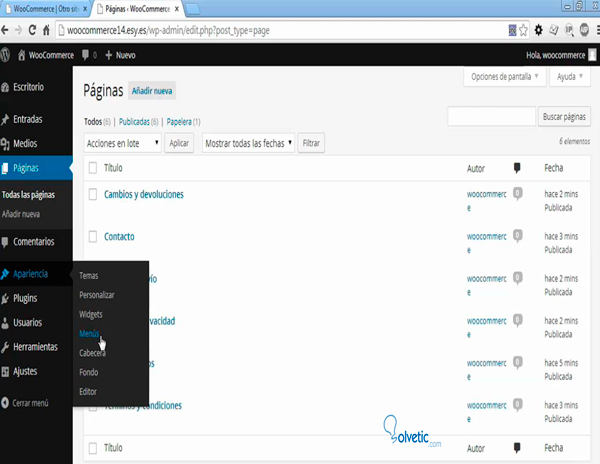Click the Buscar páginas button
This screenshot has height=464, width=600.
pyautogui.click(x=564, y=117)
